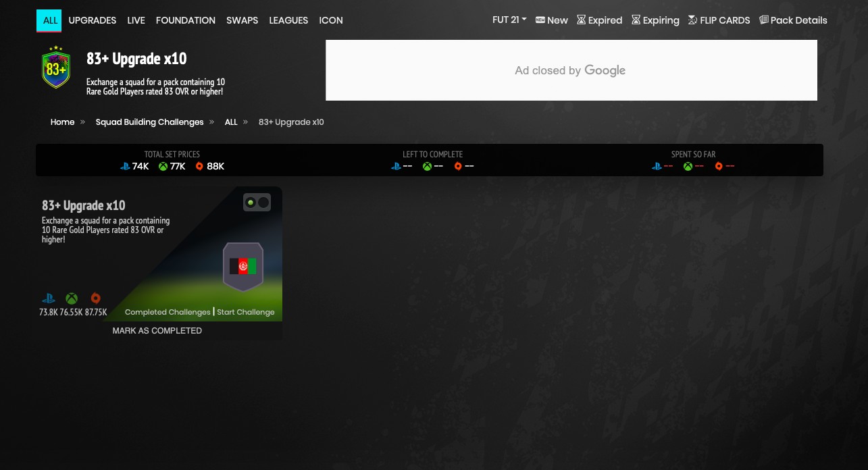Click the PlayStation price icon on challenge card

point(48,298)
